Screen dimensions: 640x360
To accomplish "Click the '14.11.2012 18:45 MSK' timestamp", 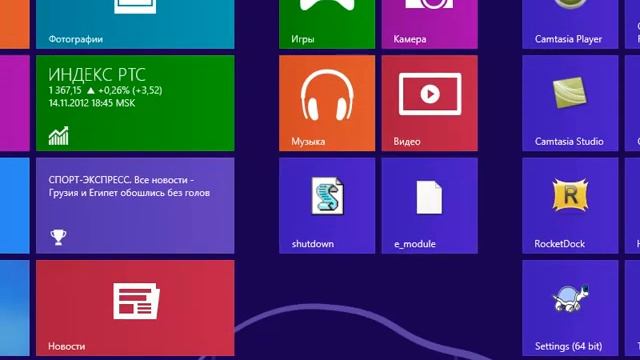I will point(92,103).
